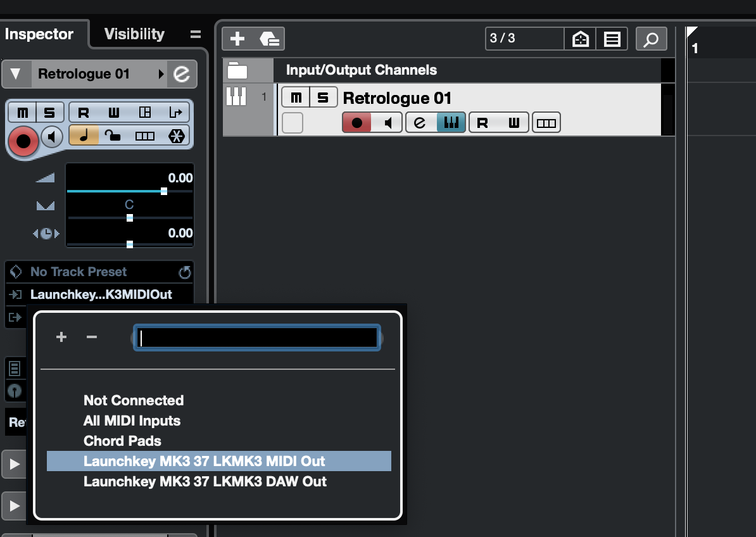This screenshot has height=537, width=756.
Task: Enable Read Automation in the Inspector
Action: point(84,113)
